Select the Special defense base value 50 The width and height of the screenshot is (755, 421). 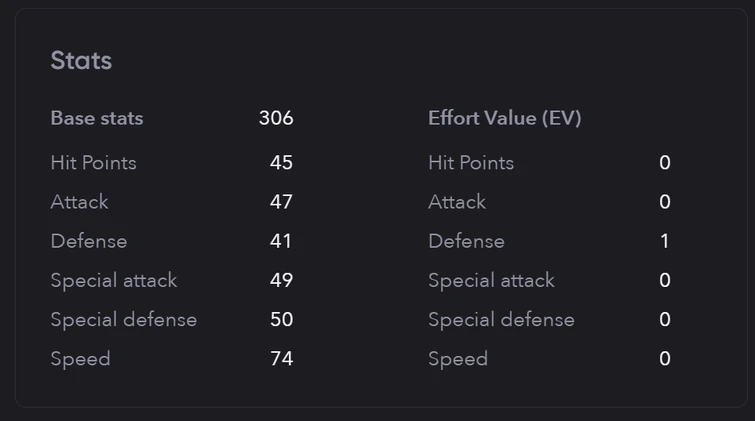281,319
